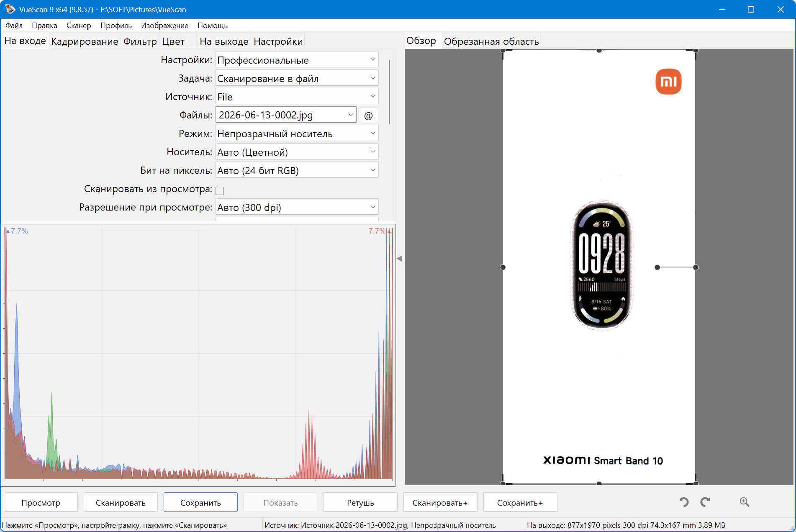Click the crop frame's bottom middle handle
This screenshot has height=532, width=796.
pyautogui.click(x=599, y=483)
